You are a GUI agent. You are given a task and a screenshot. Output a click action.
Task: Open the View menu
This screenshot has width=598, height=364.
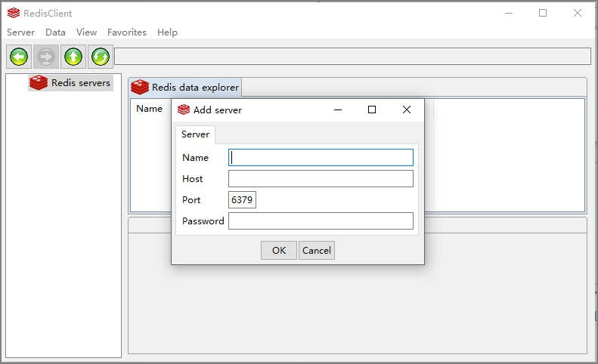point(86,32)
